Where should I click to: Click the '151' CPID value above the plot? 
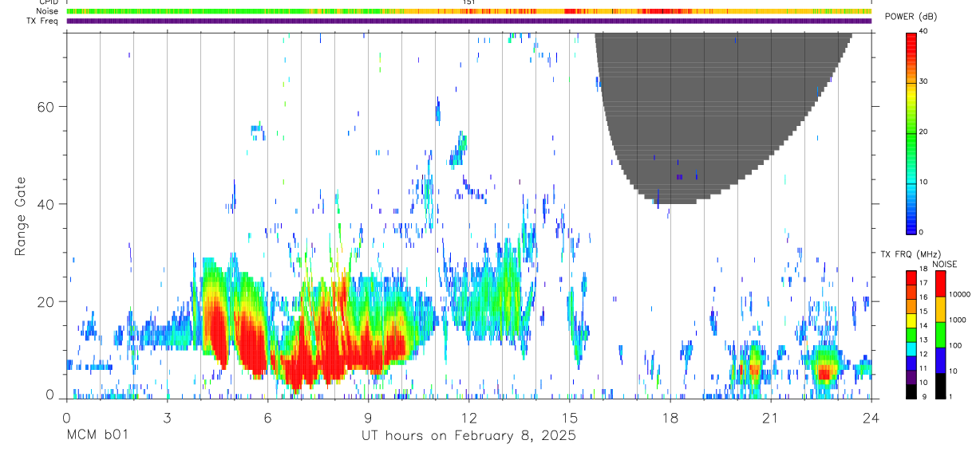click(468, 2)
